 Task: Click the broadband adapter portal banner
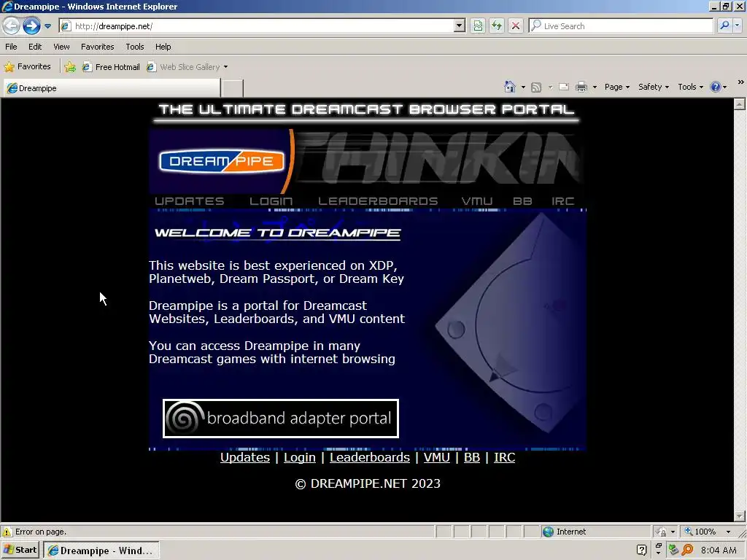click(x=281, y=419)
